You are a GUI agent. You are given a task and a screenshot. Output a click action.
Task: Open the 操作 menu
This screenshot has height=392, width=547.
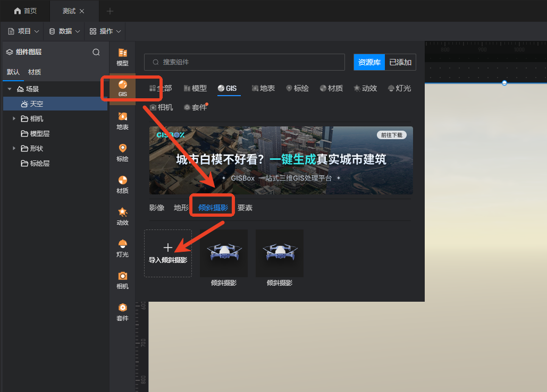(105, 31)
